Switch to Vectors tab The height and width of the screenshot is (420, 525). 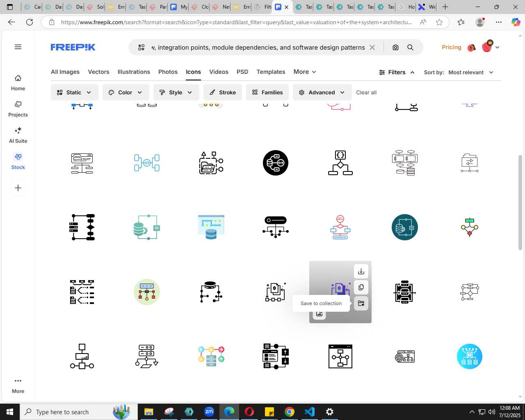(98, 72)
